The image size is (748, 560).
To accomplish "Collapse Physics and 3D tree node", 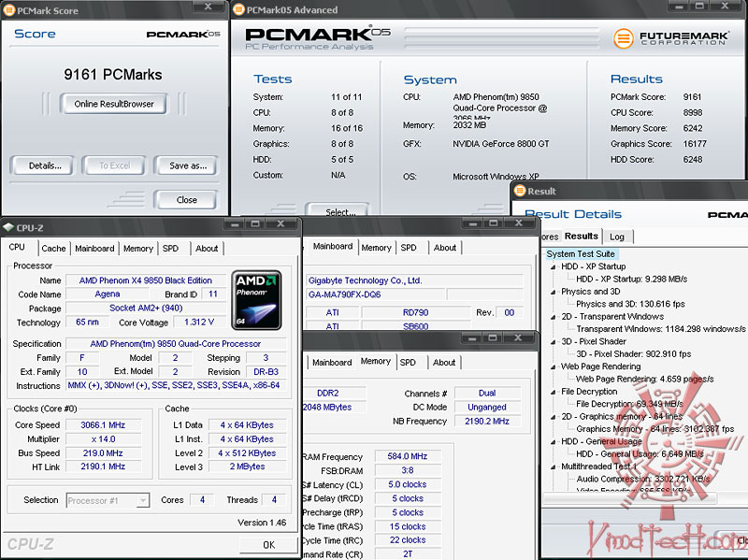I will click(554, 292).
